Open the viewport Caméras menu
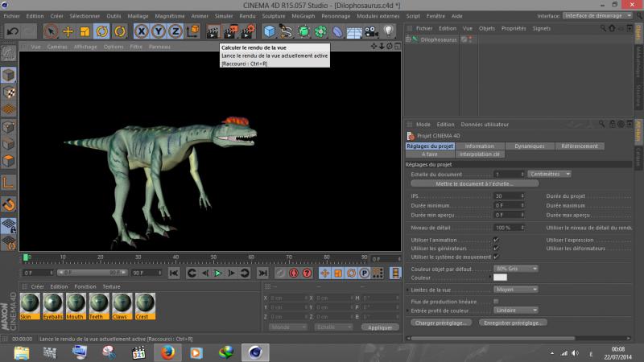 tap(57, 47)
